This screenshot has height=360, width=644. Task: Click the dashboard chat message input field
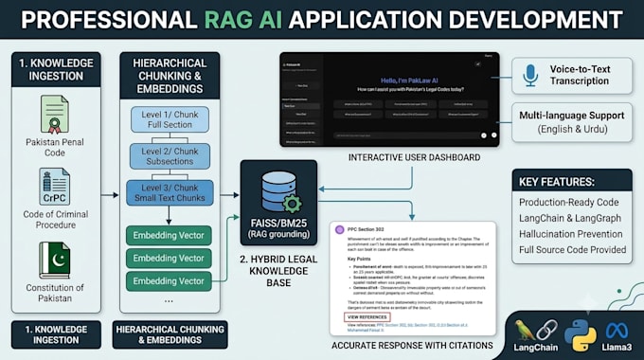tap(406, 135)
